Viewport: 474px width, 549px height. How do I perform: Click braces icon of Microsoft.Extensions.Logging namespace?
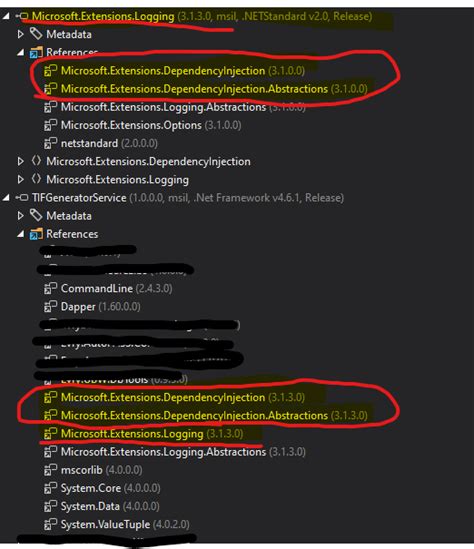[x=36, y=179]
